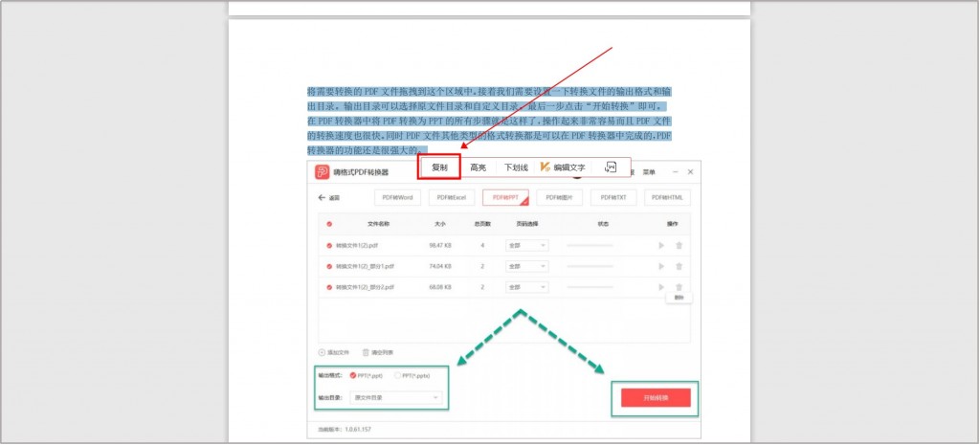Open page range dropdown for 转换文件1(2)_部分1.pdf

[x=527, y=266]
